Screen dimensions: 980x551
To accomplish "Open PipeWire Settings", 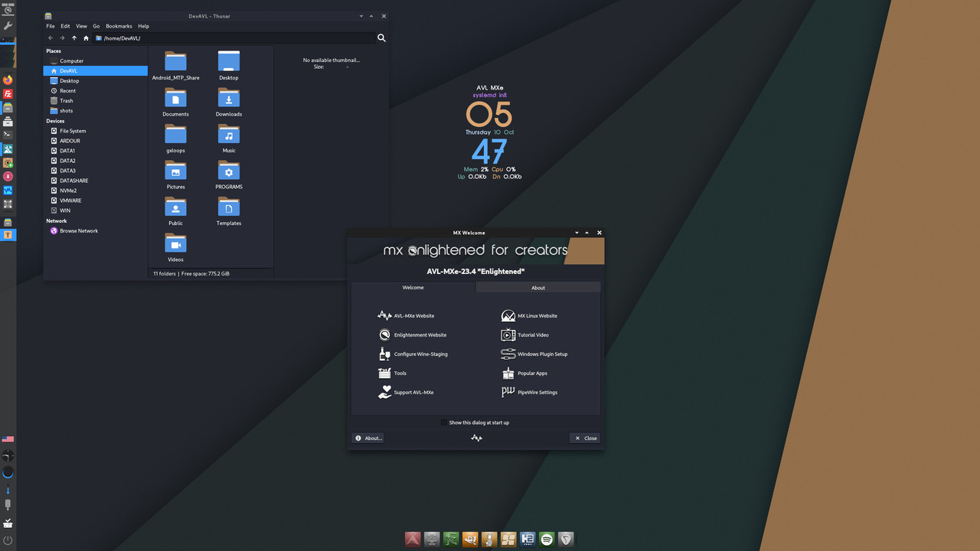I will pos(529,392).
